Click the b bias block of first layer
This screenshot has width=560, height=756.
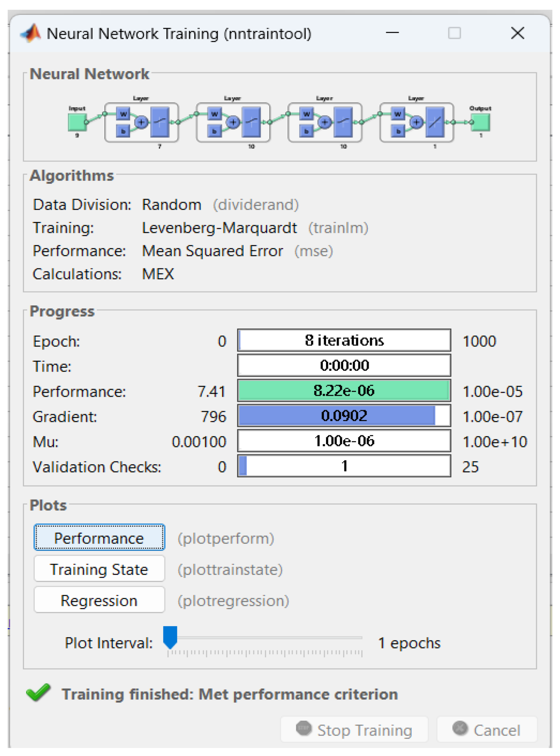123,131
